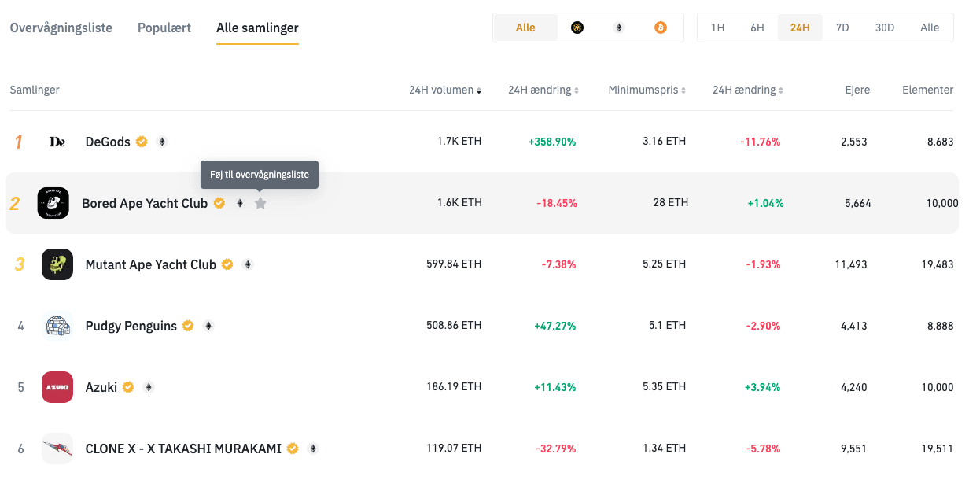The width and height of the screenshot is (980, 491).
Task: Select the Alle chain filter
Action: [x=525, y=28]
